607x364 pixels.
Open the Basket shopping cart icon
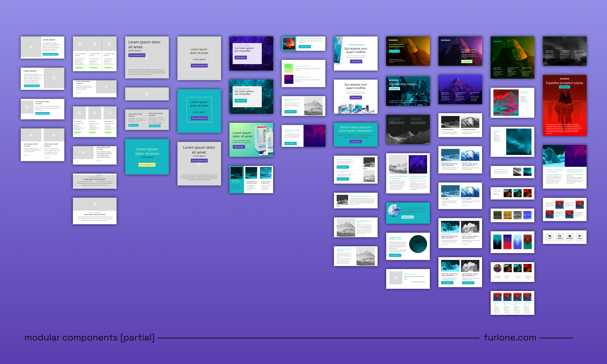click(580, 236)
